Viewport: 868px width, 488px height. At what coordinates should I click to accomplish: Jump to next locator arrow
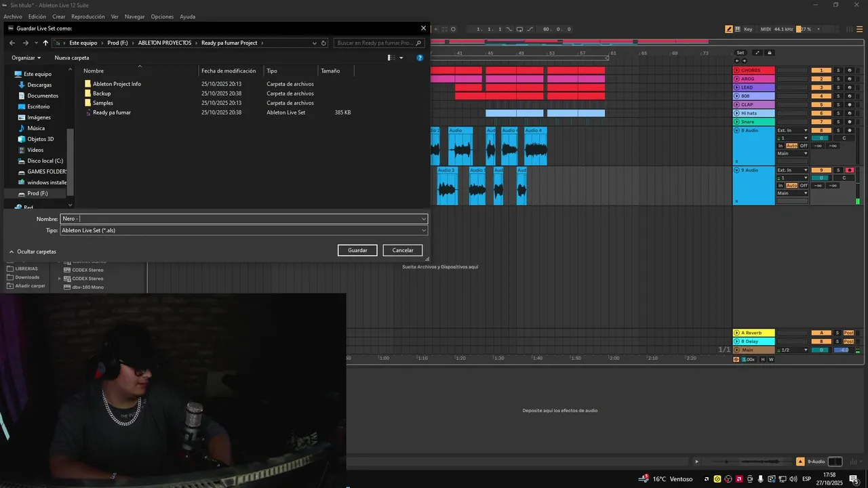(x=744, y=61)
